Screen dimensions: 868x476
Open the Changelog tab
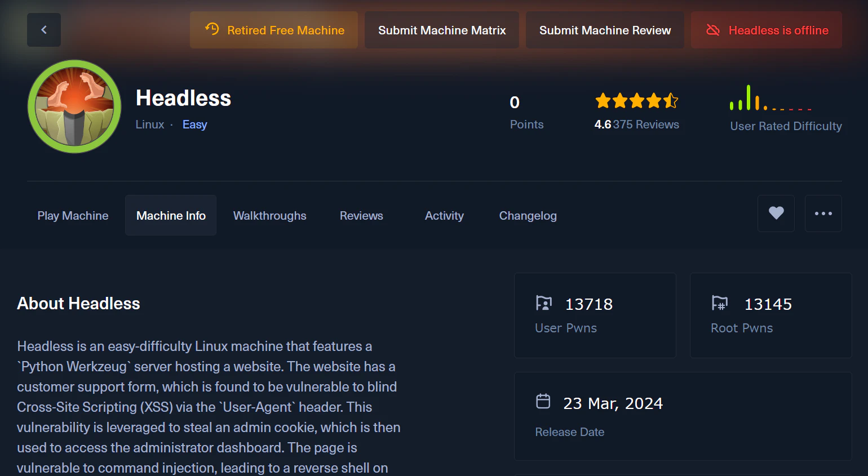528,216
